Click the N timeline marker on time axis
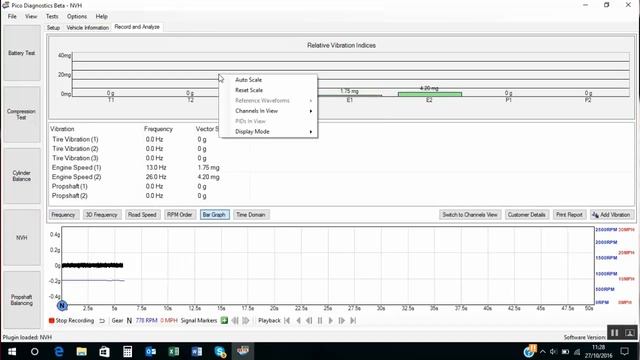This screenshot has width=640, height=360. pos(62,305)
